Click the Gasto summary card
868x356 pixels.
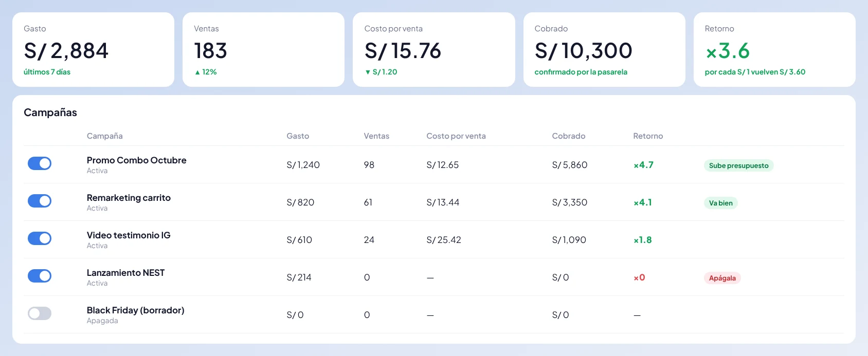click(x=93, y=50)
